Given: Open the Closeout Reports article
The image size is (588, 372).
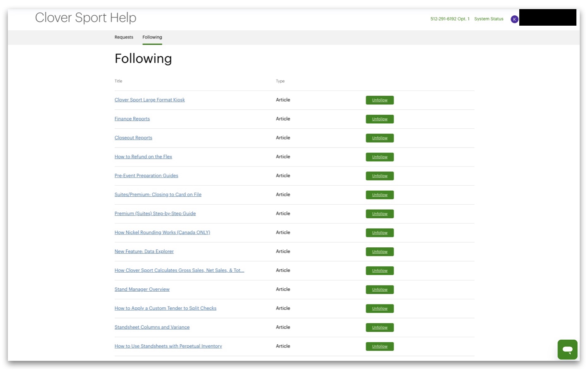Looking at the screenshot, I should pyautogui.click(x=133, y=138).
